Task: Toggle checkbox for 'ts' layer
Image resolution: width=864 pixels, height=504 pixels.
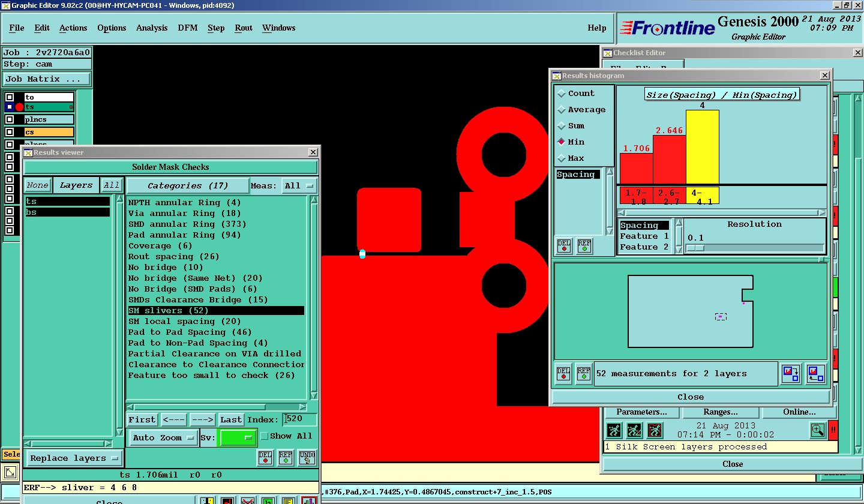Action: click(10, 107)
